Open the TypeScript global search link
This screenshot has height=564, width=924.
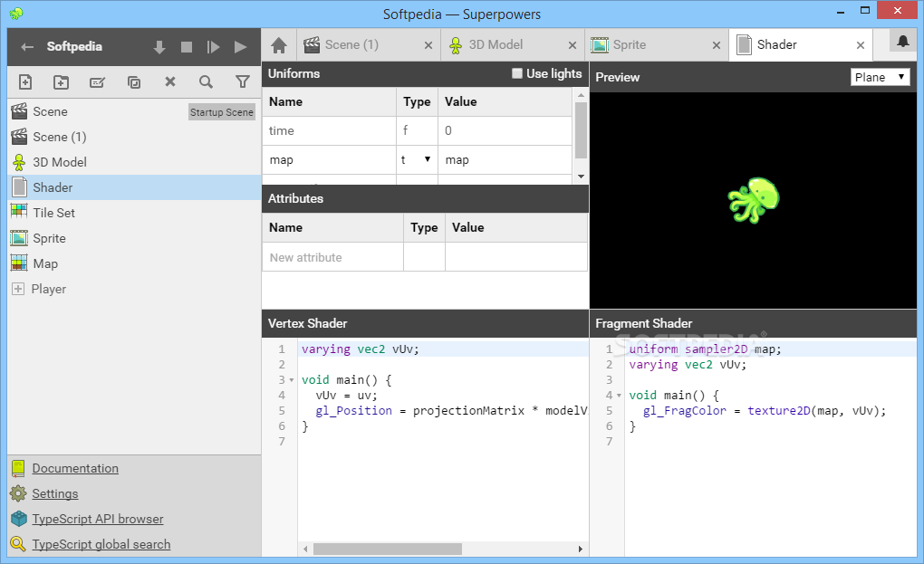pyautogui.click(x=101, y=545)
